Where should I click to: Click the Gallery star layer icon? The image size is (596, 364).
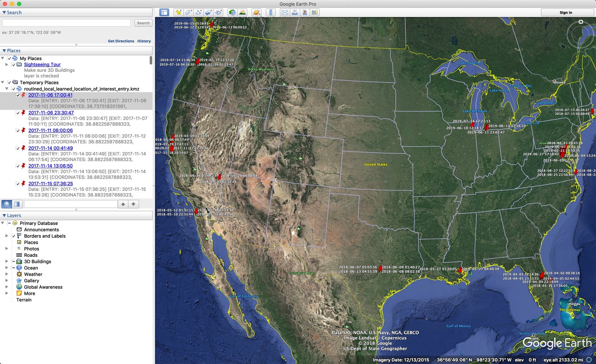(x=19, y=281)
